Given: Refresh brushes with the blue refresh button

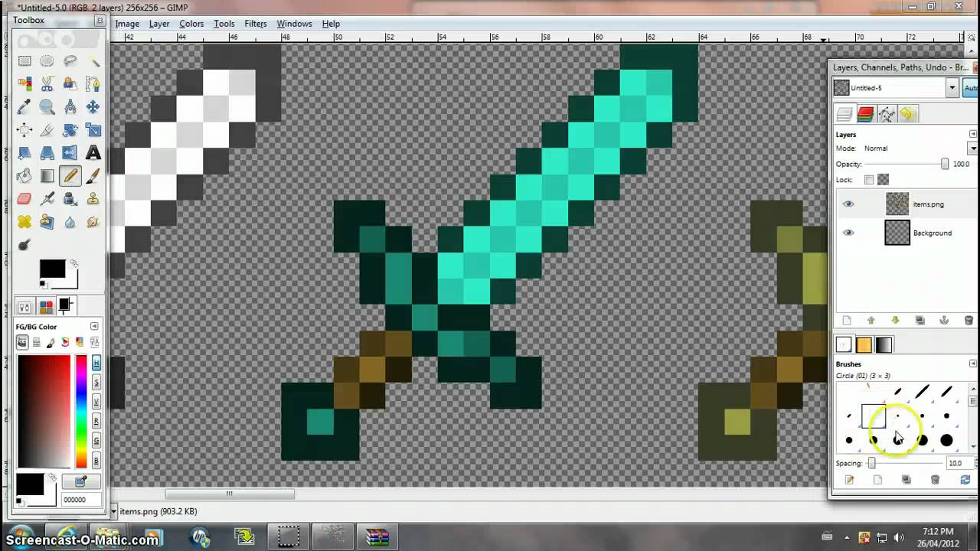Looking at the screenshot, I should tap(965, 480).
